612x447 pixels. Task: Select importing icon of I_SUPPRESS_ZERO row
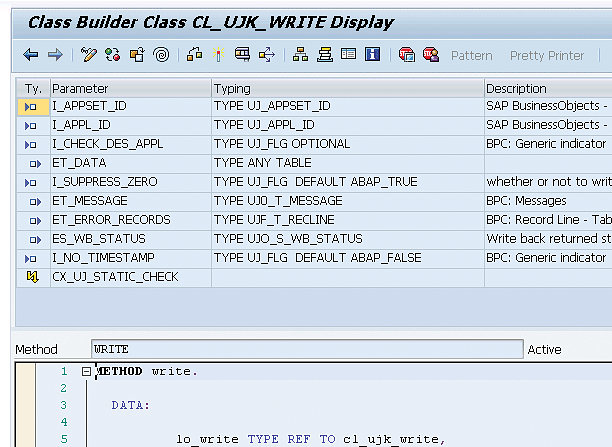[x=31, y=183]
